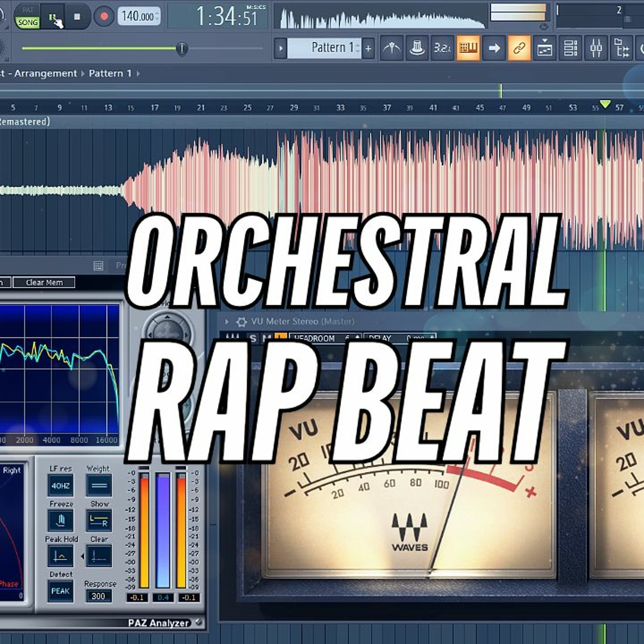Click the stepper arrows on Pattern 1 selector
This screenshot has height=644, width=644.
(358, 48)
